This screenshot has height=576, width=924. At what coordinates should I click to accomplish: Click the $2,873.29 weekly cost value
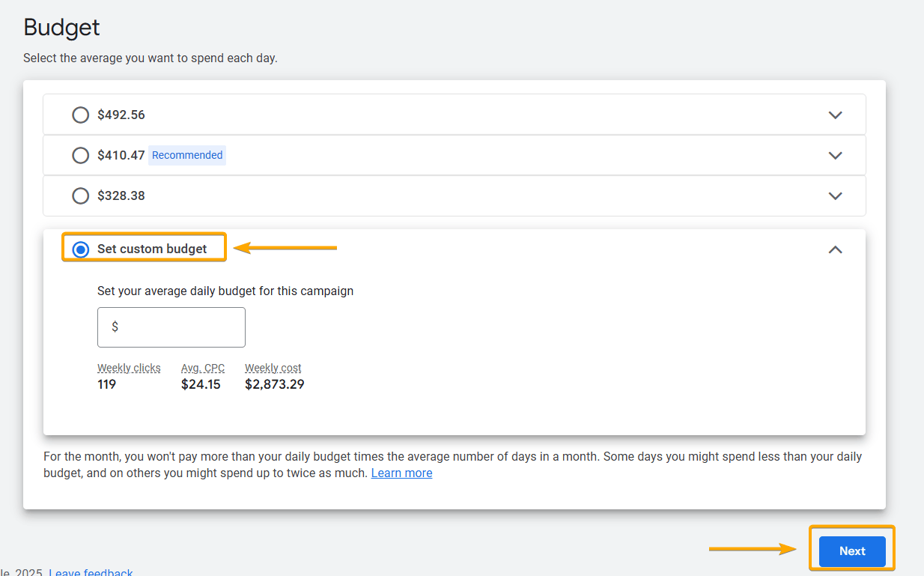coord(274,384)
